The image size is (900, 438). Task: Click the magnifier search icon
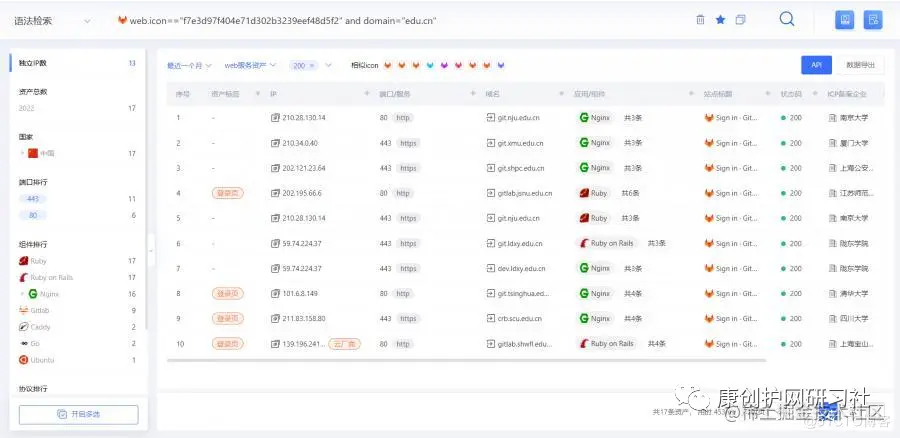(x=787, y=19)
